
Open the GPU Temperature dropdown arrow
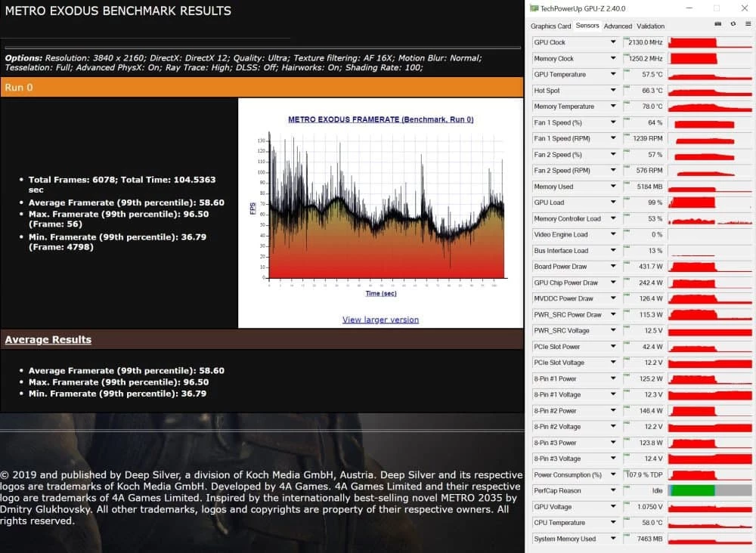(x=613, y=74)
